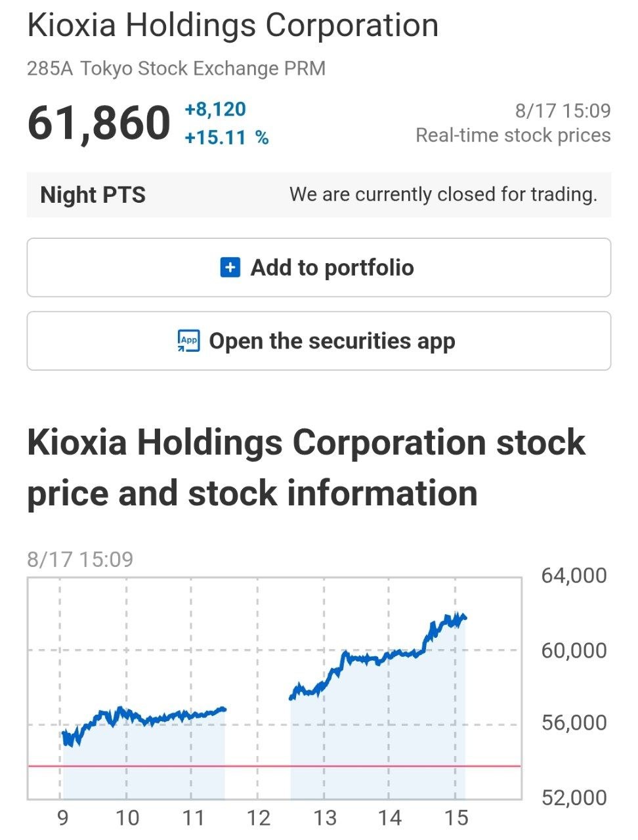The width and height of the screenshot is (638, 840).
Task: Click the chart timestamp 8/17 15:09
Action: pyautogui.click(x=80, y=559)
